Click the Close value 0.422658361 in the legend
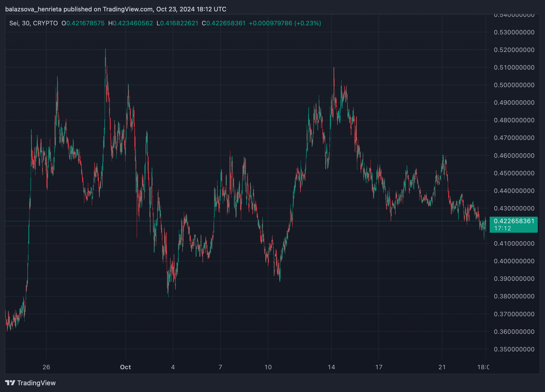This screenshot has height=392, width=545. (225, 23)
